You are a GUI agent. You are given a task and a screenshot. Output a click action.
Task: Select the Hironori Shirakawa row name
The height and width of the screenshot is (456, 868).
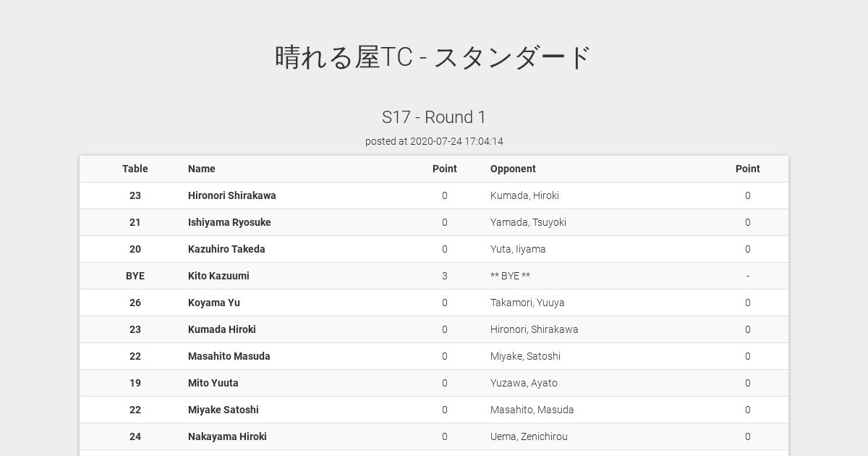(x=232, y=195)
